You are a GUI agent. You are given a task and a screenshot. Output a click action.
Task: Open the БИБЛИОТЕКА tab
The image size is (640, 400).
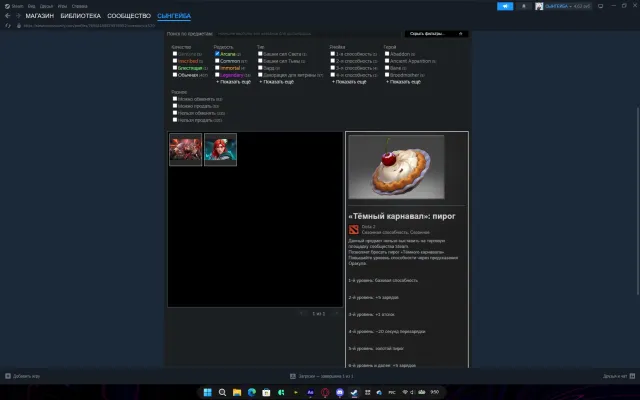pos(80,16)
